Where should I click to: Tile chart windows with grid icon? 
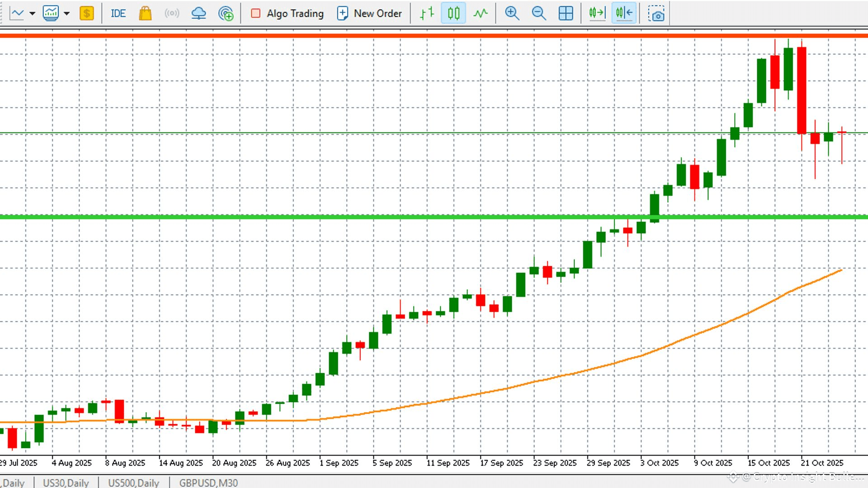(x=566, y=14)
